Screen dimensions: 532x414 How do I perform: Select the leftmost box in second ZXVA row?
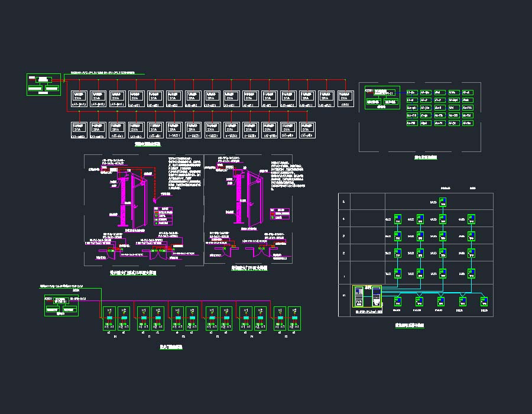pyautogui.click(x=79, y=130)
